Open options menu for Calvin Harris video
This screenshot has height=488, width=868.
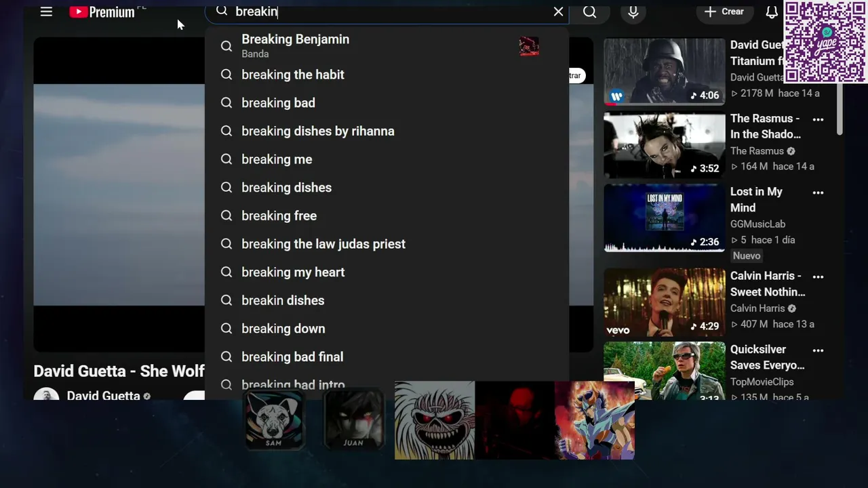(818, 277)
